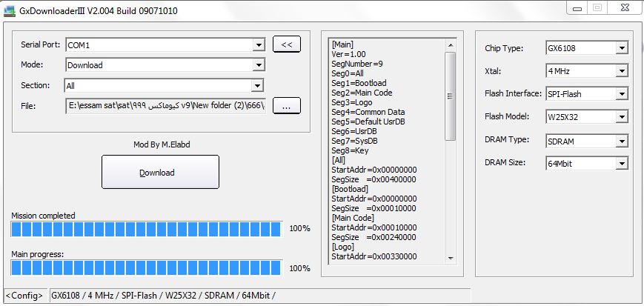Viewport: 644px width, 306px height.
Task: Select the SegSize =0x00010000 line
Action: coord(374,208)
